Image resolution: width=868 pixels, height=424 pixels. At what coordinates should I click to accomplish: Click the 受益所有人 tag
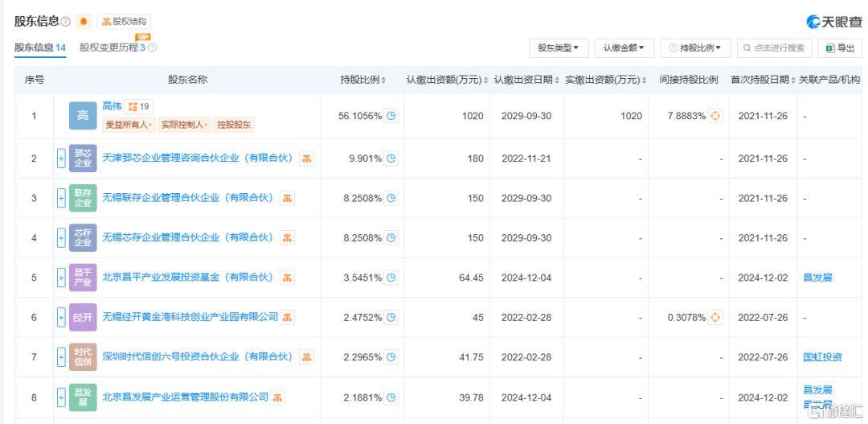(129, 125)
